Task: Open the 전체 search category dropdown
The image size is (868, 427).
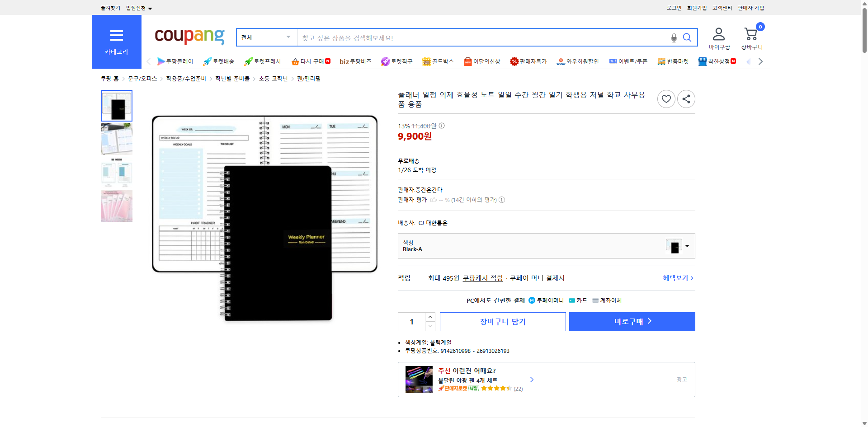Action: point(266,38)
